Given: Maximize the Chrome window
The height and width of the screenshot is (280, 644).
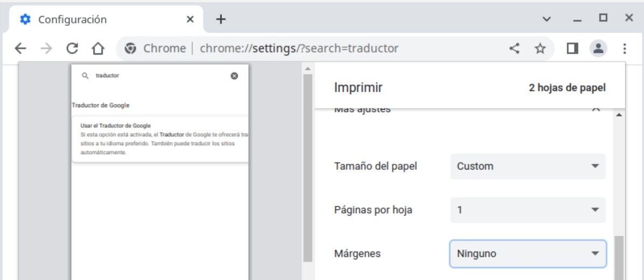Looking at the screenshot, I should tap(603, 18).
